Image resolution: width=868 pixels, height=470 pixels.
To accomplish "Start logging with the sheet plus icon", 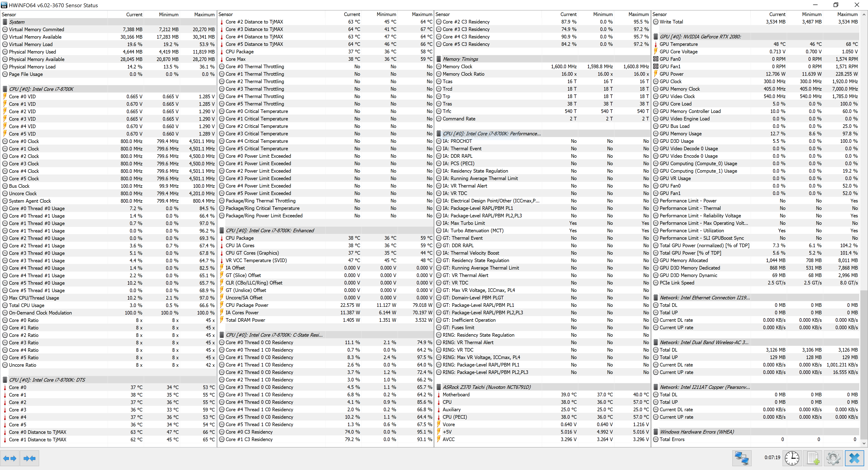I will click(x=813, y=458).
